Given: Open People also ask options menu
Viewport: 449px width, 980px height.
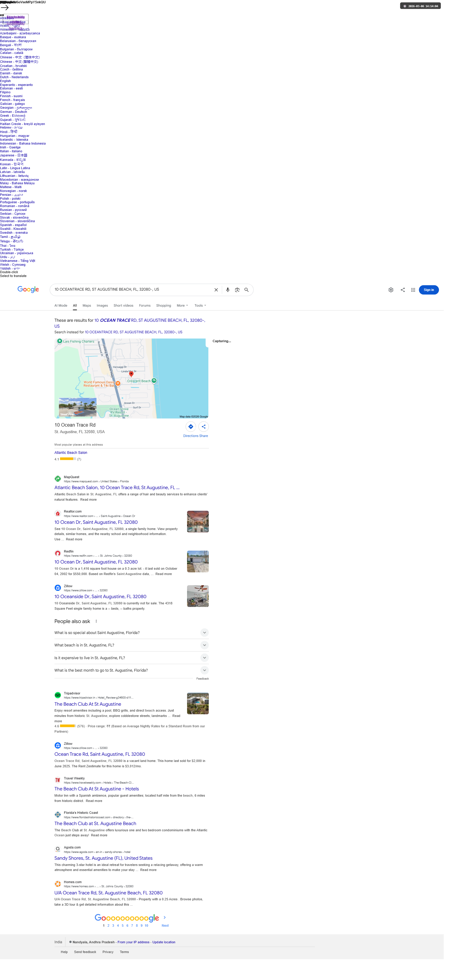Looking at the screenshot, I should (96, 621).
